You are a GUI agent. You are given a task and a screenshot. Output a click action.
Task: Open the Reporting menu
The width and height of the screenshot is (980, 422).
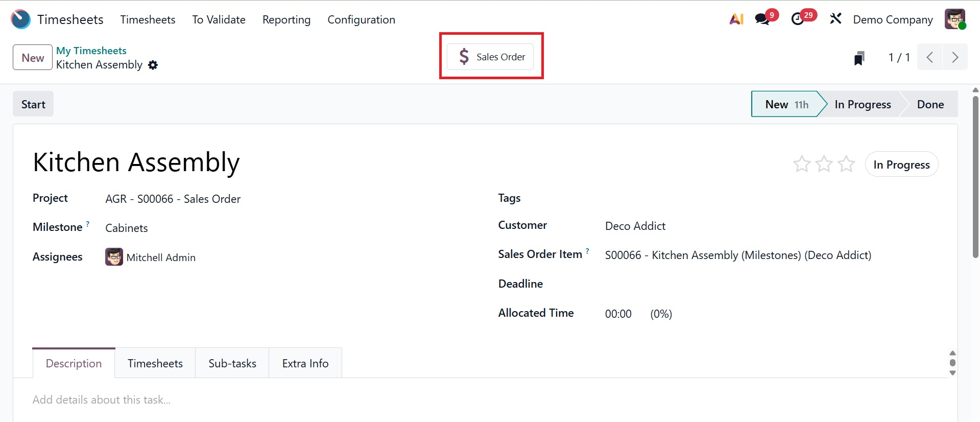tap(286, 19)
